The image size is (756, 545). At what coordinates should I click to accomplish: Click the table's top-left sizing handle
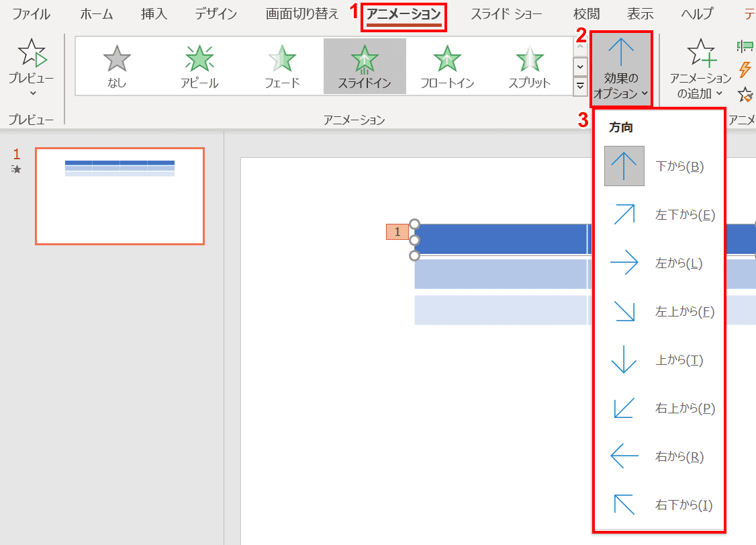(x=414, y=224)
